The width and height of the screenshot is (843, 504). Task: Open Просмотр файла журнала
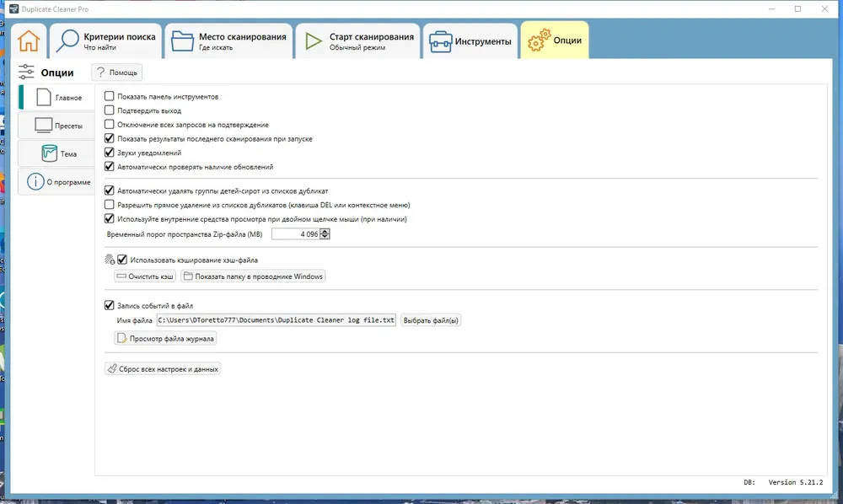pos(165,339)
